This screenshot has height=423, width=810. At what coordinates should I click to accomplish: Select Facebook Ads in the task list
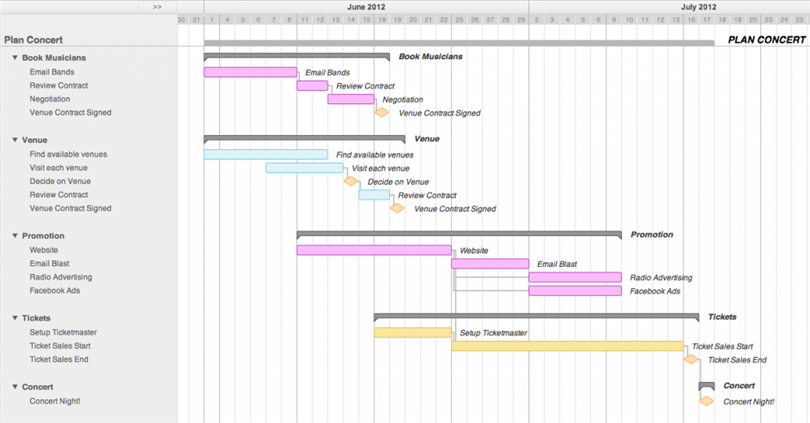[x=55, y=291]
